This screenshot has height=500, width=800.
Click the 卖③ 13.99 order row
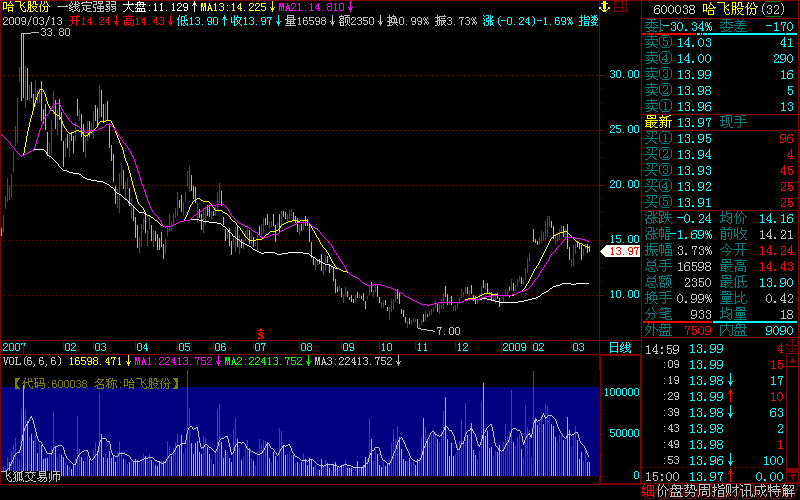[x=719, y=75]
